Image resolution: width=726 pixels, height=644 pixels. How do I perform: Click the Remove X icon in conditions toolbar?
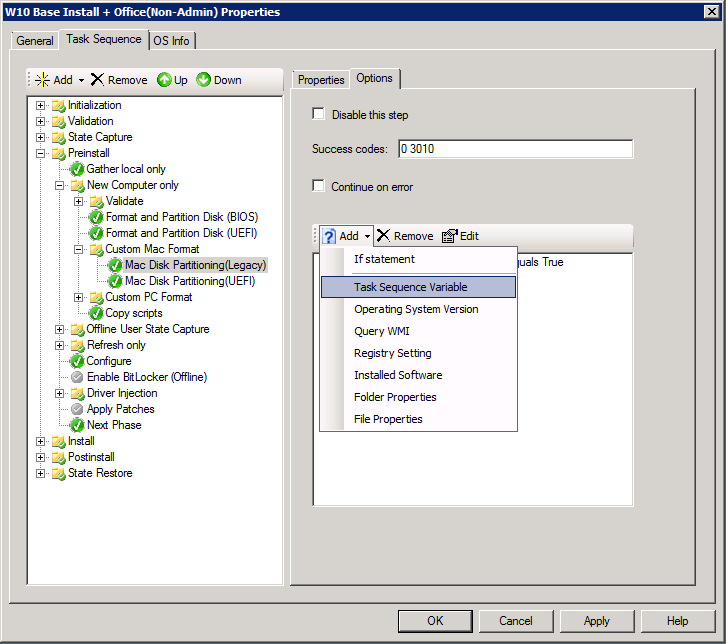383,236
